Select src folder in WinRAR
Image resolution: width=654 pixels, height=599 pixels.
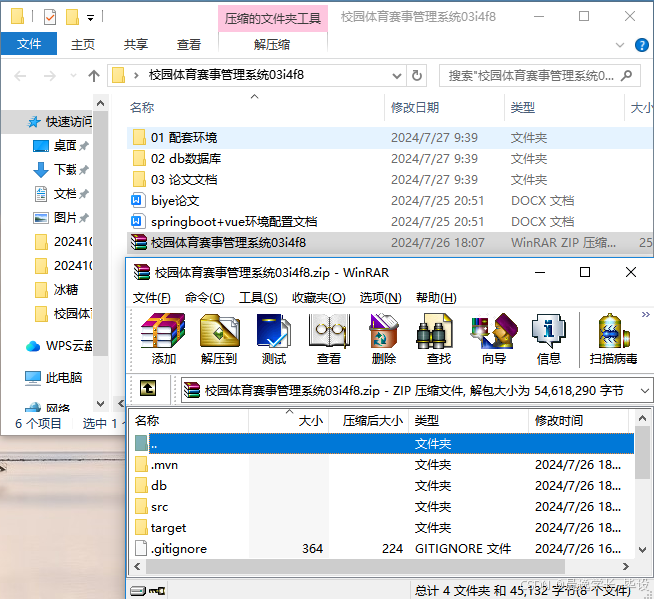pyautogui.click(x=383, y=507)
